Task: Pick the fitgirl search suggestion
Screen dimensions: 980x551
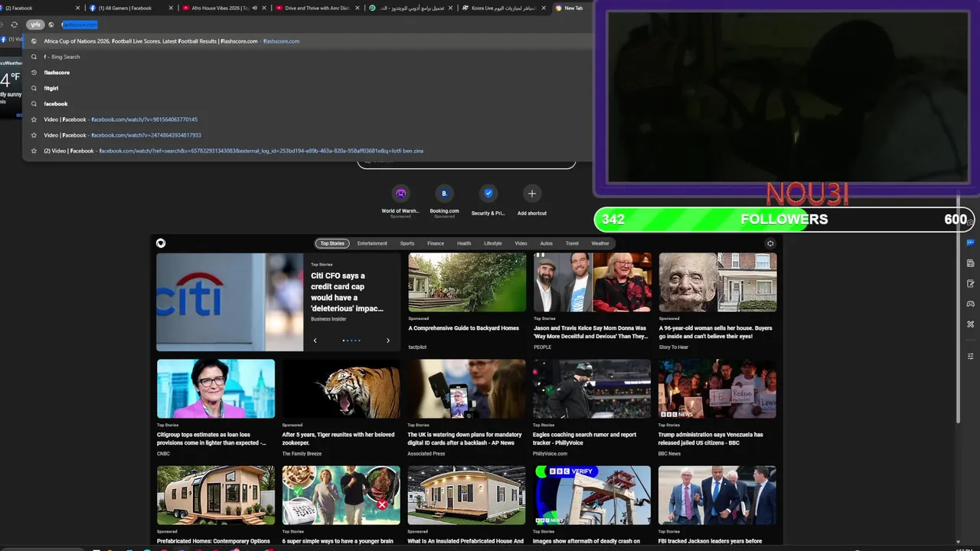Action: pyautogui.click(x=306, y=88)
